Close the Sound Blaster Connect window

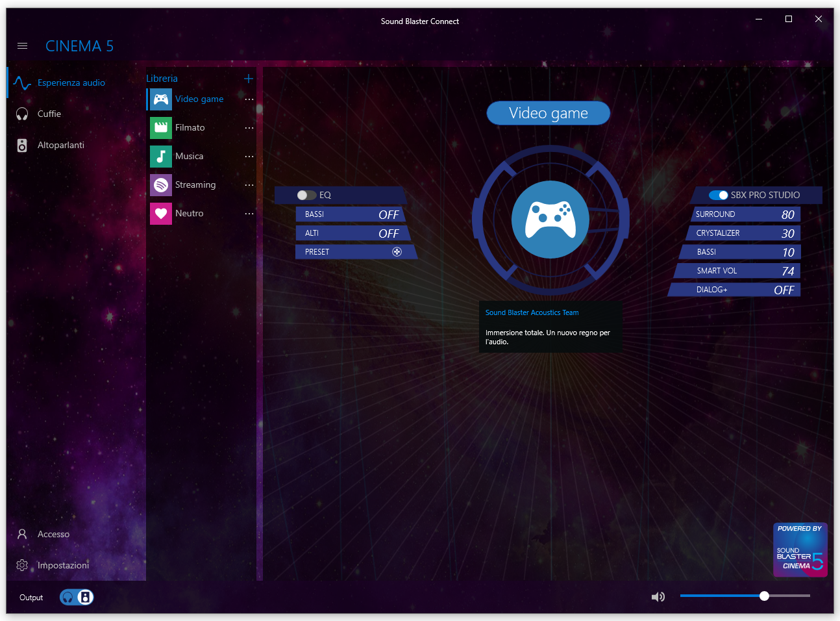[819, 19]
